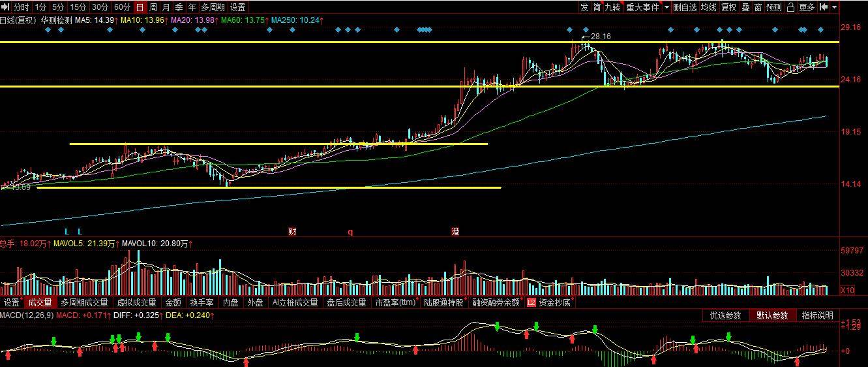
Task: Toggle 均线 moving average display
Action: pyautogui.click(x=709, y=7)
